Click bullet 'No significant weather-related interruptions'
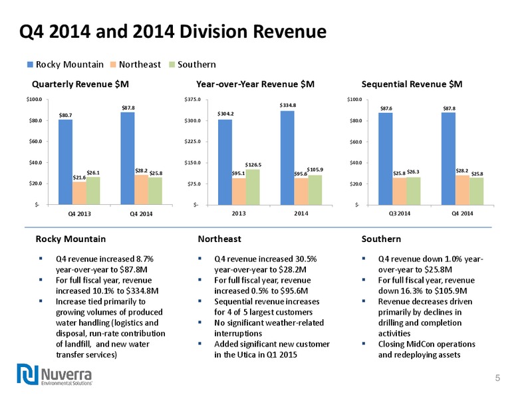The height and width of the screenshot is (399, 532). tap(269, 328)
